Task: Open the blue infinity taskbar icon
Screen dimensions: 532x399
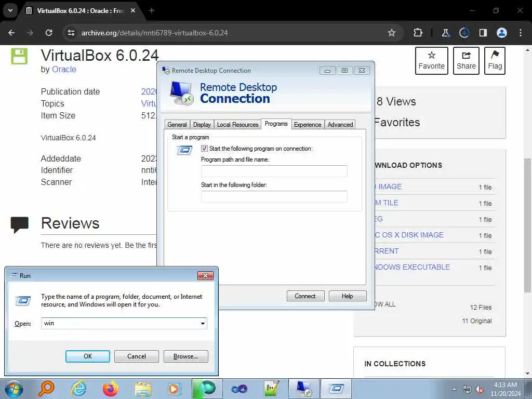Action: click(x=239, y=389)
